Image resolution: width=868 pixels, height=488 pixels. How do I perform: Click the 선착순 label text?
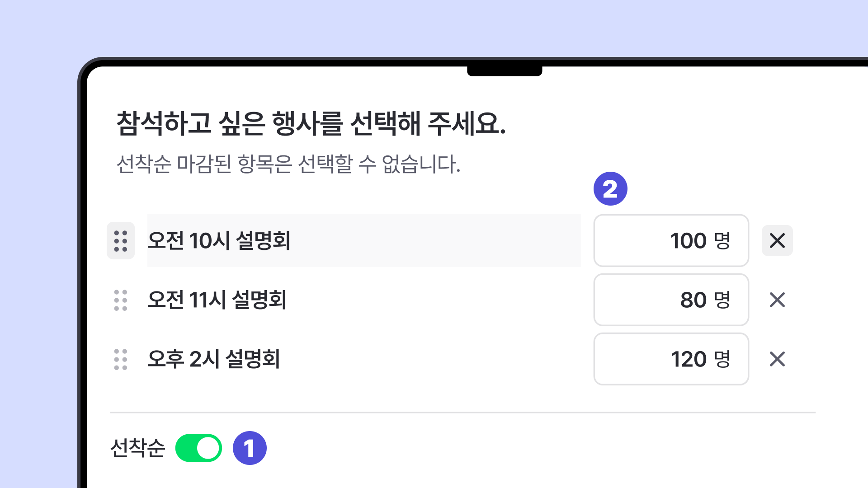tap(138, 448)
